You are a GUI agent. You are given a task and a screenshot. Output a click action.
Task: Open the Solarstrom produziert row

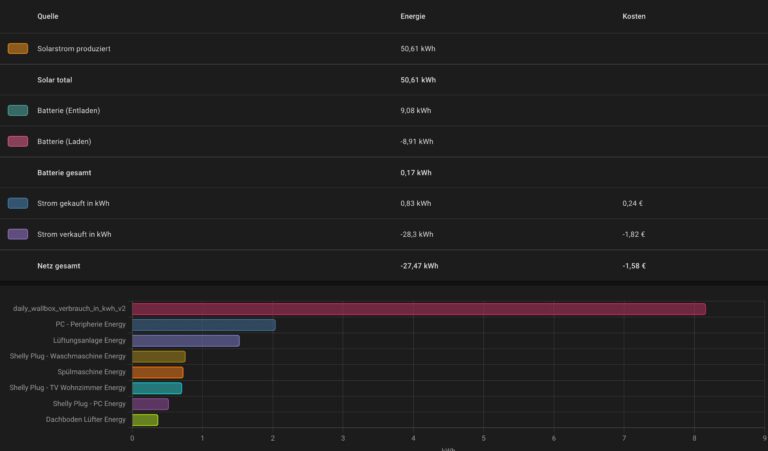[384, 48]
